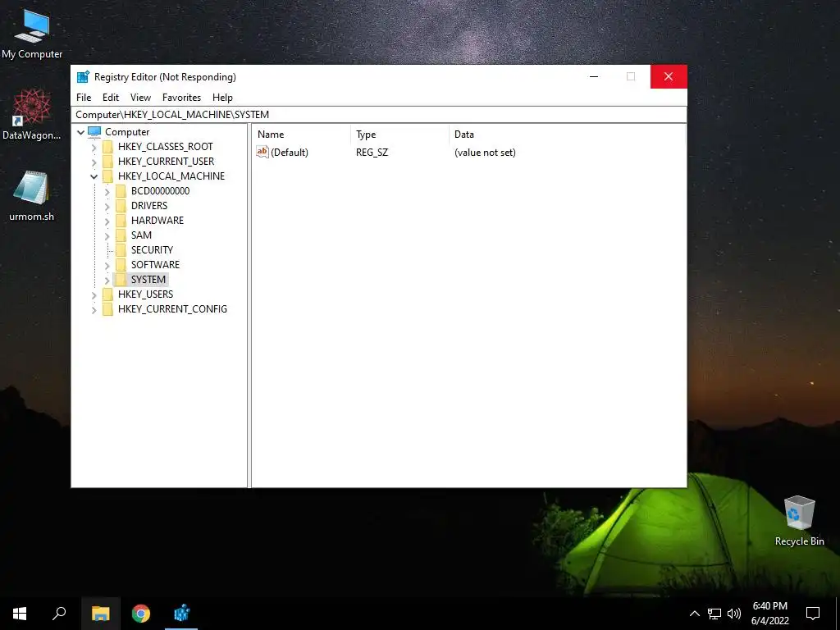Open the Help menu
The height and width of the screenshot is (630, 840).
[222, 98]
